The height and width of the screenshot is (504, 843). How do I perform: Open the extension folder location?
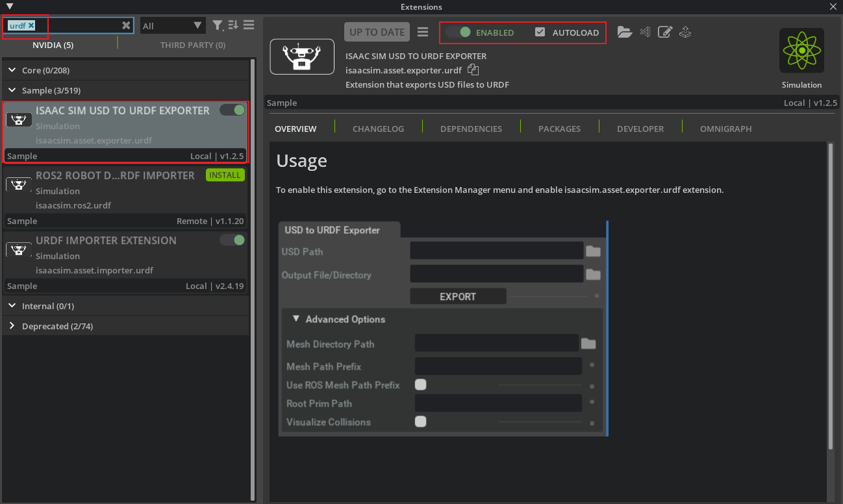(625, 32)
